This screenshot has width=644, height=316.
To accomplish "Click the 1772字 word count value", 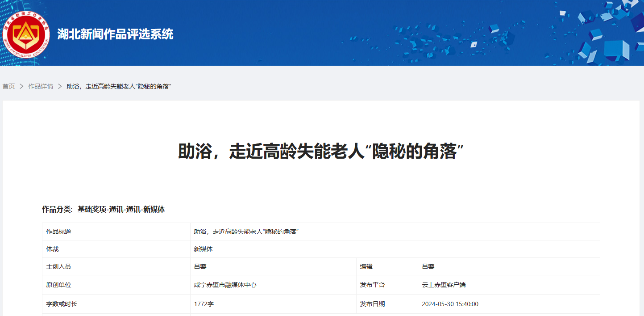I will [204, 304].
